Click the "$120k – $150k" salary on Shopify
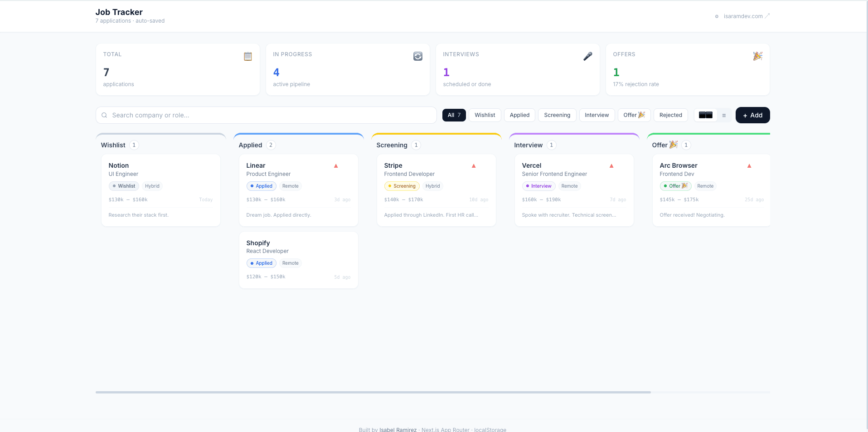 coord(266,277)
